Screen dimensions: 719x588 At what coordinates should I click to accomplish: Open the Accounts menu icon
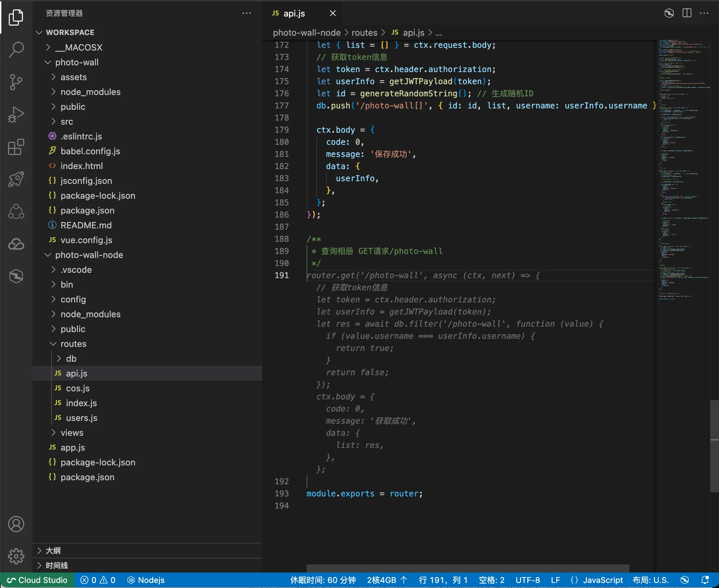coord(16,524)
